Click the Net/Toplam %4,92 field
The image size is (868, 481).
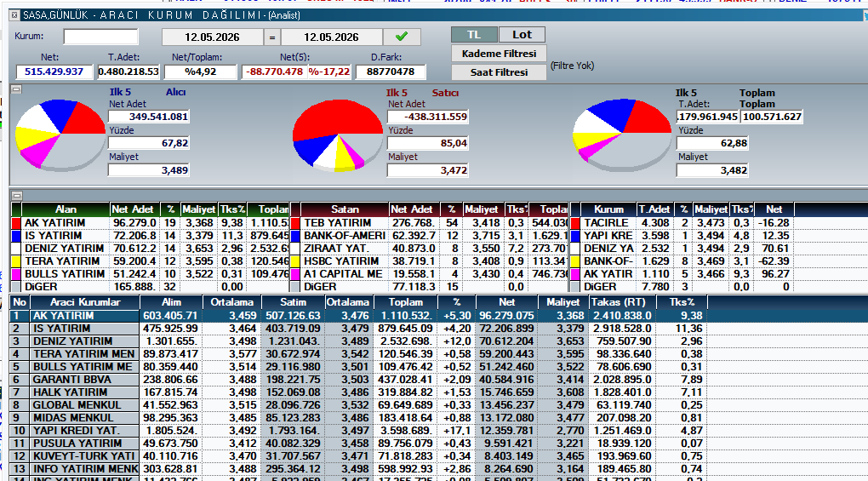[200, 72]
